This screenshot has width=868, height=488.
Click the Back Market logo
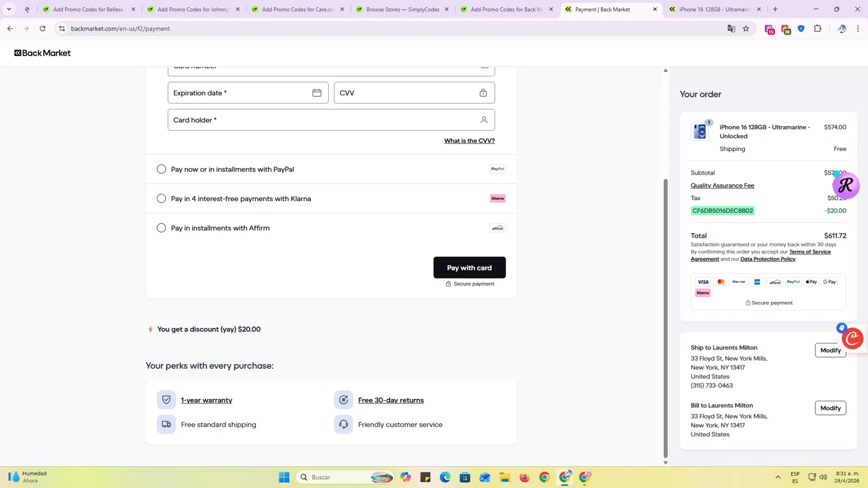tap(42, 53)
